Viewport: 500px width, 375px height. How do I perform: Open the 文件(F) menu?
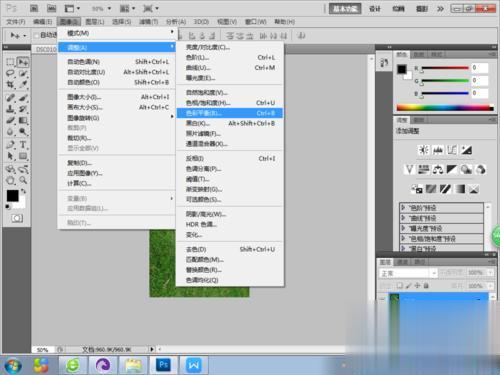click(16, 22)
